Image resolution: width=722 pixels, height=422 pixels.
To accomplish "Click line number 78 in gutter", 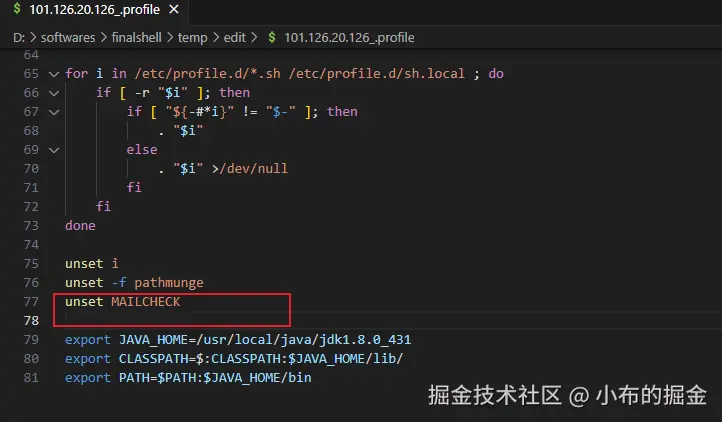I will [x=31, y=321].
